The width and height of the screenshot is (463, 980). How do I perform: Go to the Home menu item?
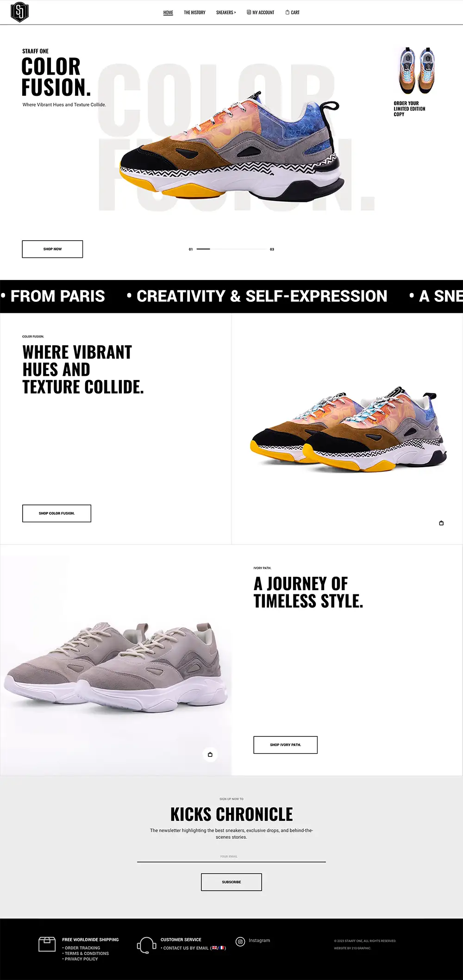(168, 12)
